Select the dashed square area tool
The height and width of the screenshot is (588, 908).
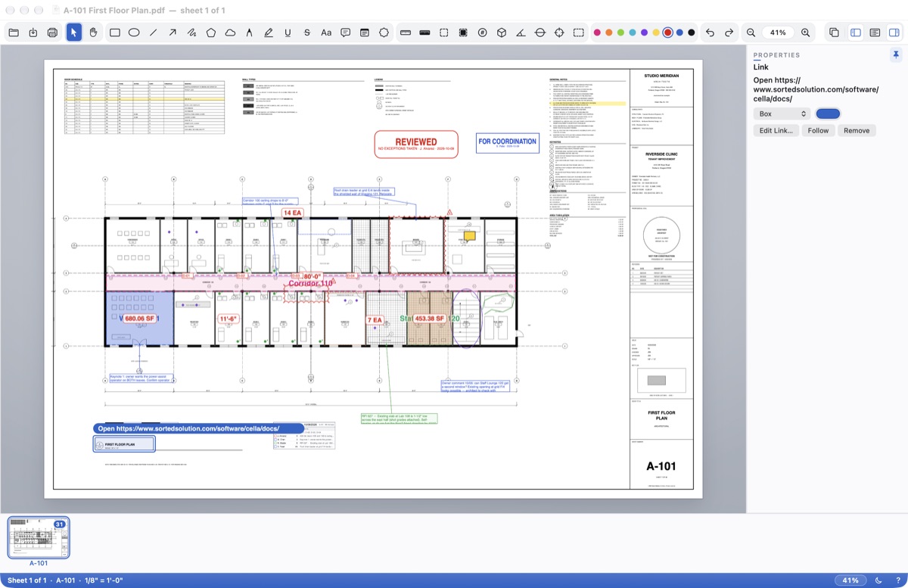coord(444,33)
